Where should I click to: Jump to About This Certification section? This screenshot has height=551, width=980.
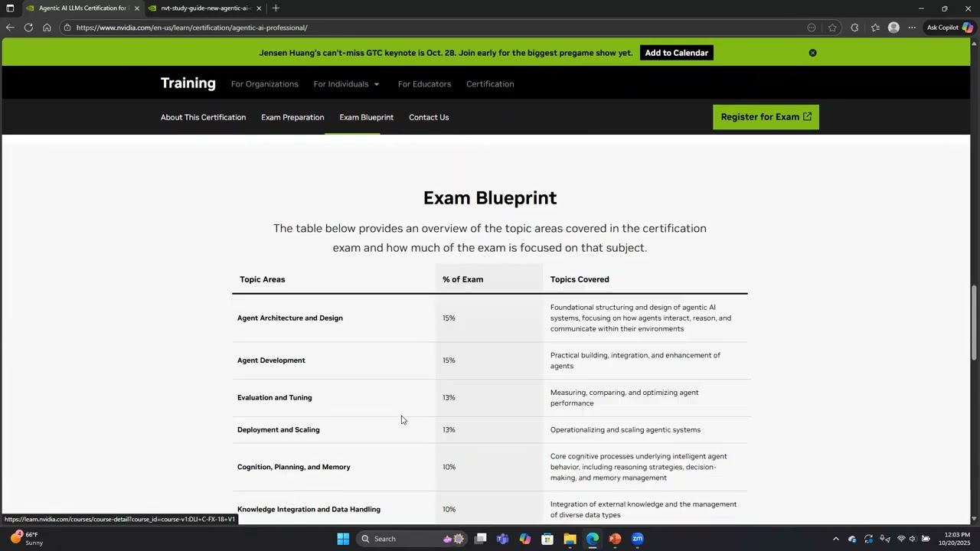[x=203, y=117]
